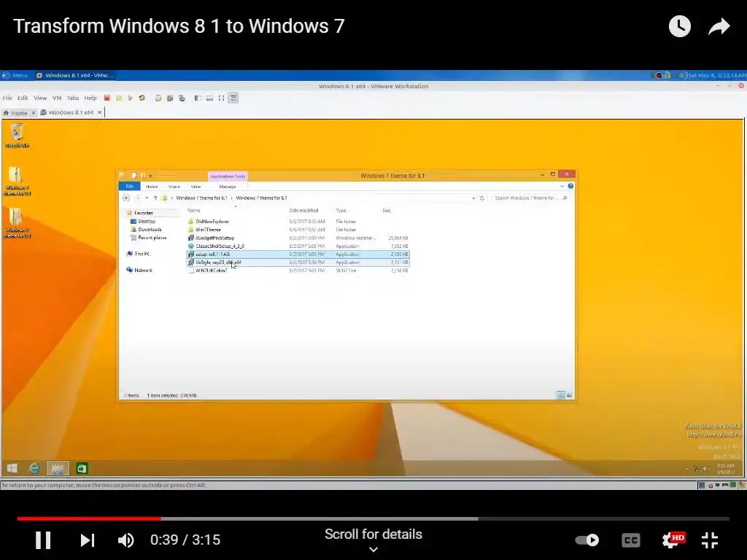This screenshot has height=560, width=747.
Task: Click the yellow suspend VMware toolbar icon
Action: 119,98
